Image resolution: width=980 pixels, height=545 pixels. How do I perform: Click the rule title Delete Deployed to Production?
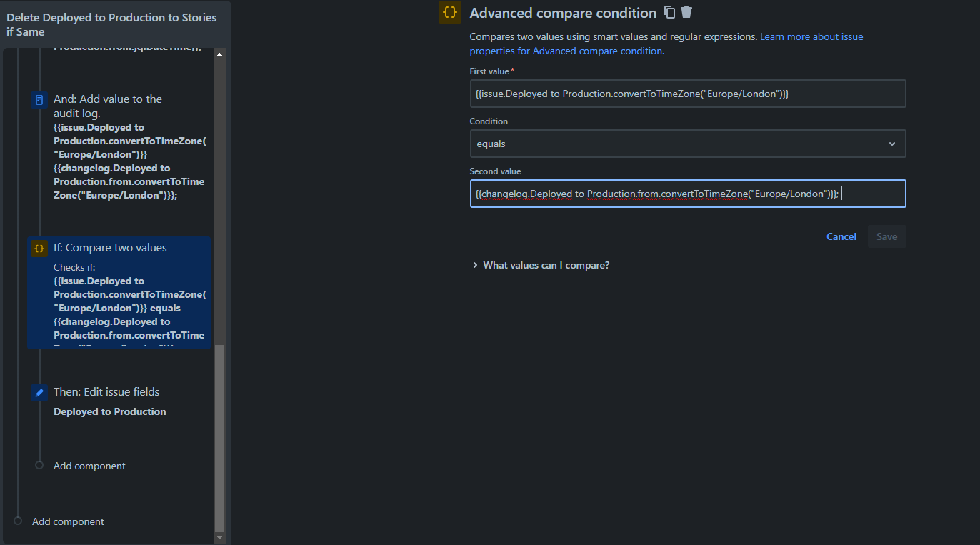(111, 24)
